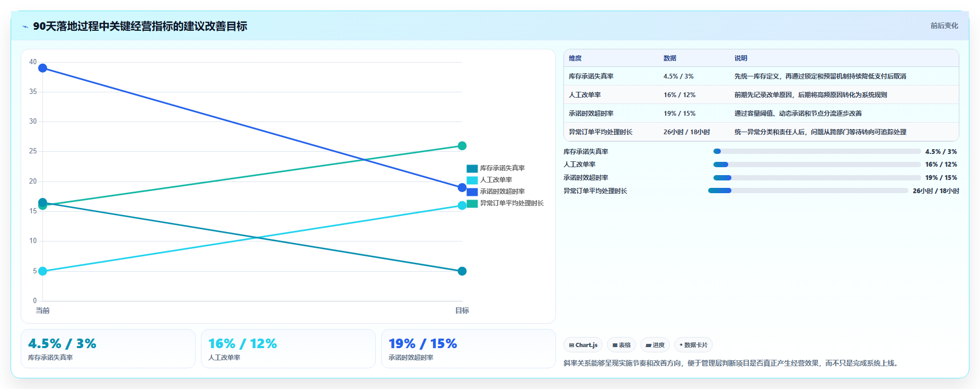
Task: Click the cyan 目标 data point at 16
Action: point(462,205)
